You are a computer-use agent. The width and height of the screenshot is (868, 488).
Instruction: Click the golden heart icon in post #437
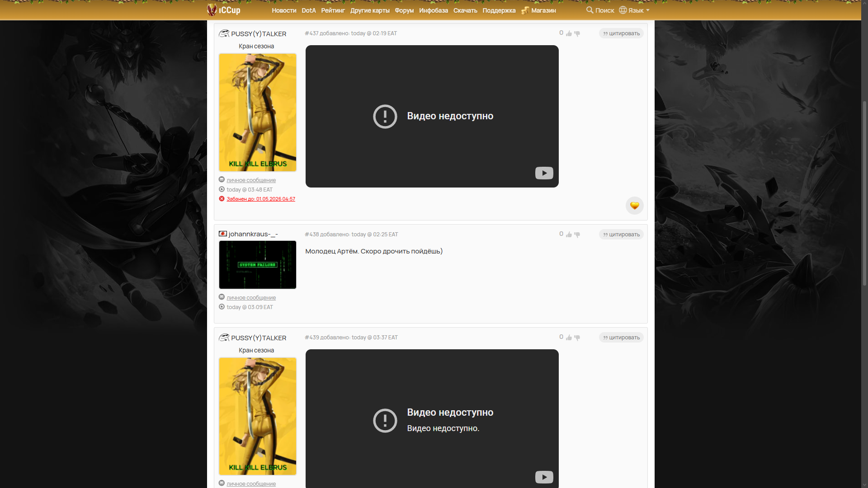point(634,206)
